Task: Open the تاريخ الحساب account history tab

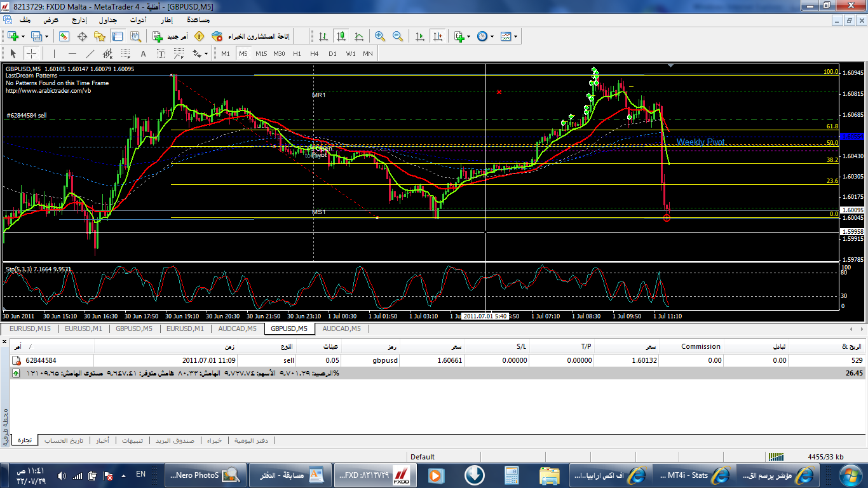Action: pos(64,440)
